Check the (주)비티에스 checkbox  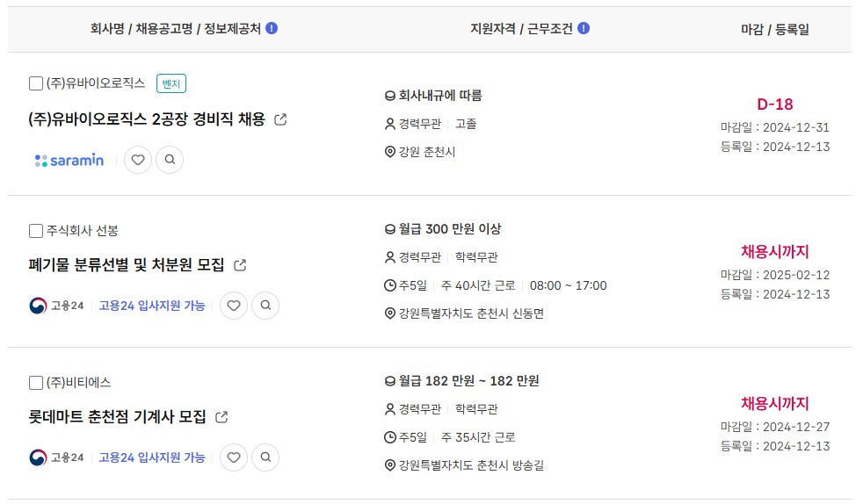pyautogui.click(x=36, y=382)
